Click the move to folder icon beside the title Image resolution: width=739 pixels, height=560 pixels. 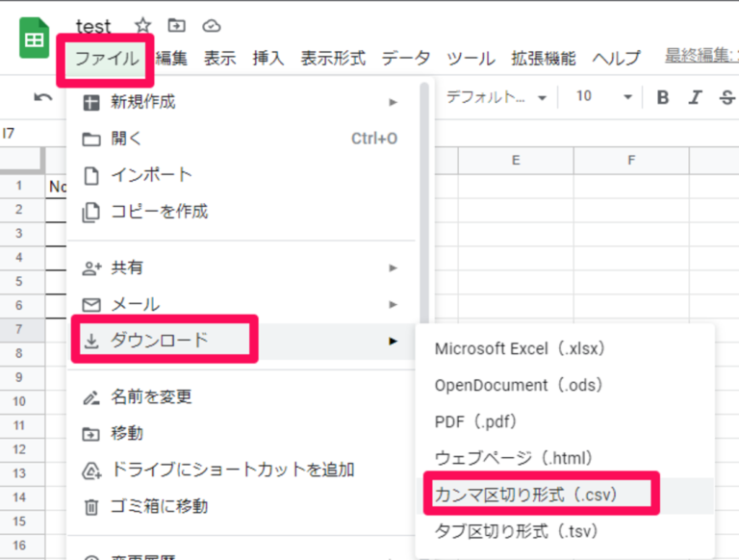176,26
